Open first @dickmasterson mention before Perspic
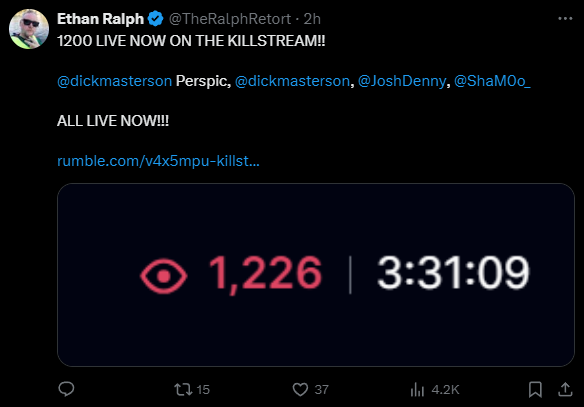 pos(114,81)
